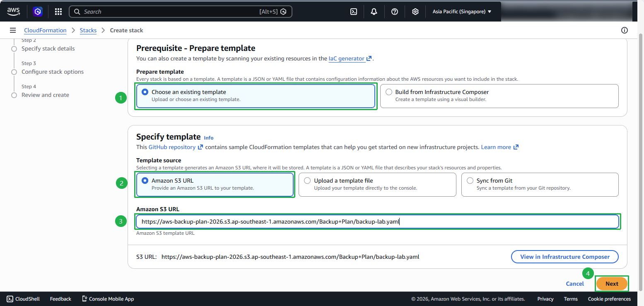Click the Console Mobile App icon
The image size is (644, 306).
coord(84,299)
